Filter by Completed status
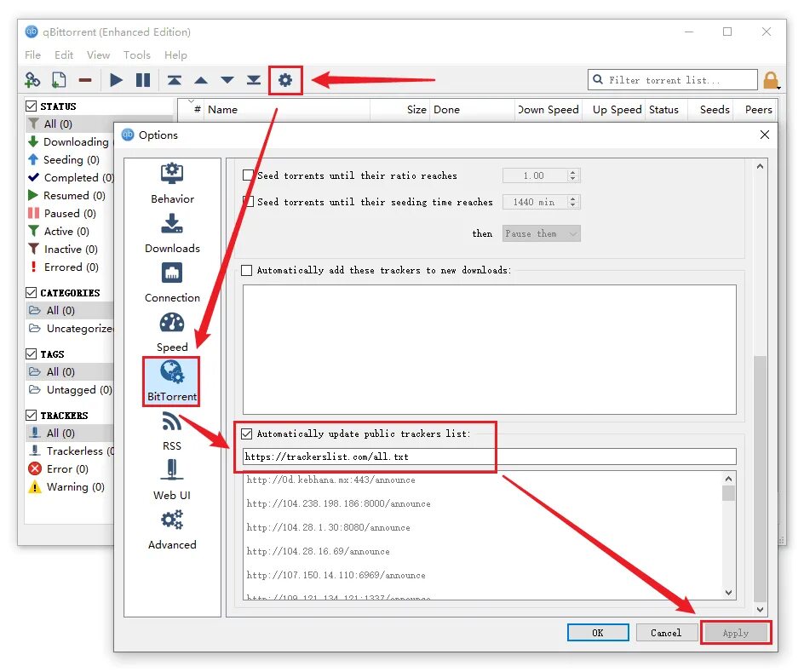Image resolution: width=804 pixels, height=672 pixels. [71, 178]
